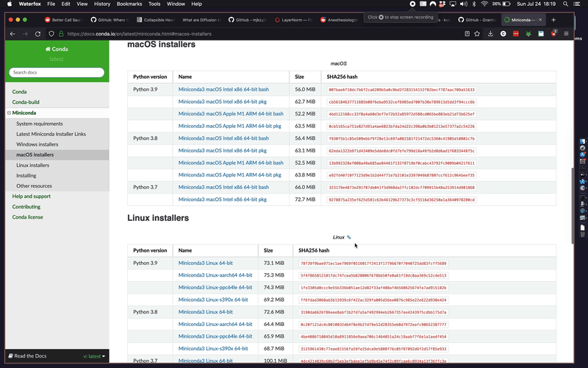Go back to the previous page
Viewport: 588px width, 368px height.
pyautogui.click(x=12, y=34)
